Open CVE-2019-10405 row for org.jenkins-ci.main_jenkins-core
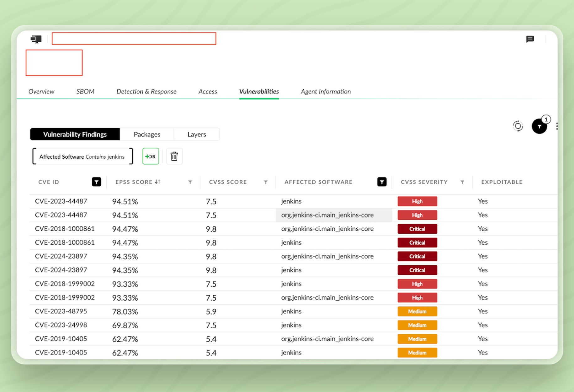 click(x=293, y=339)
